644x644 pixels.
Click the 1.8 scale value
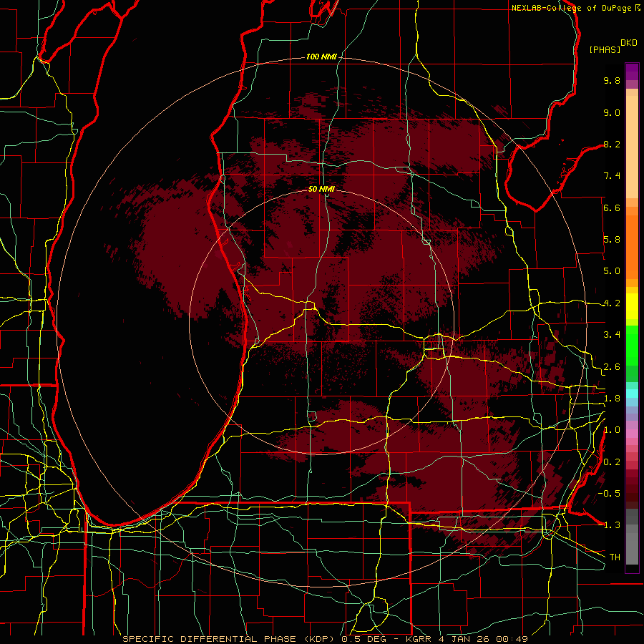[612, 399]
